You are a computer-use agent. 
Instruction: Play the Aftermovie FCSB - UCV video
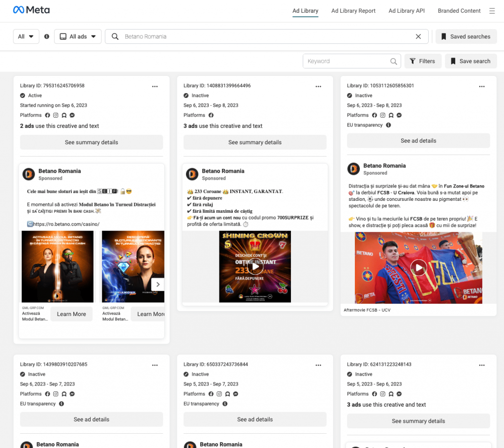click(419, 268)
